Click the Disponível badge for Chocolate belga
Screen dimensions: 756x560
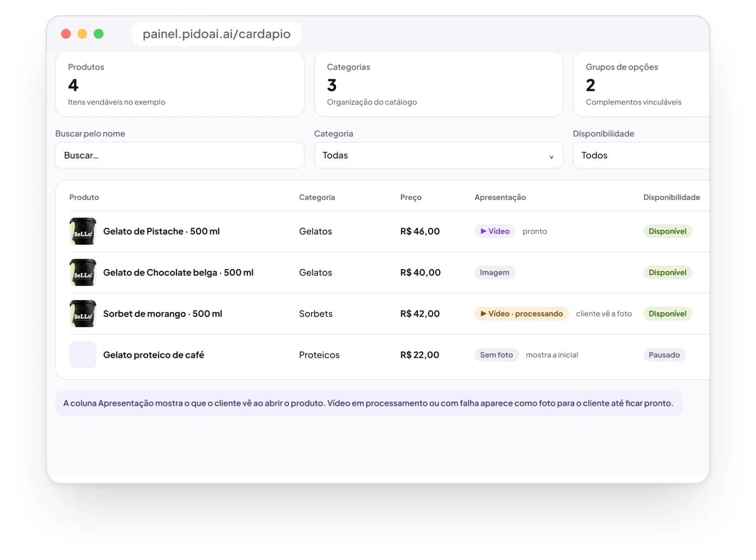click(667, 272)
